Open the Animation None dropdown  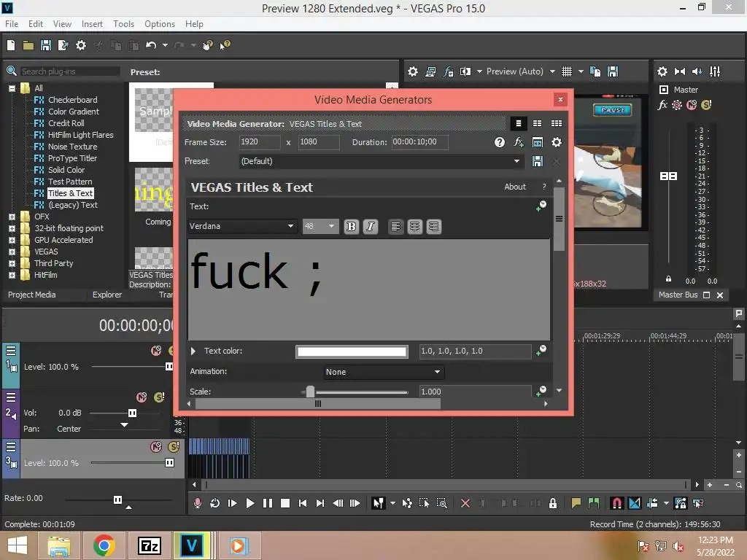(384, 372)
